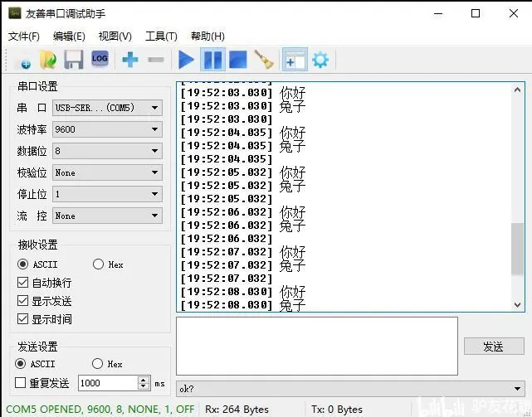Image resolution: width=532 pixels, height=417 pixels.
Task: Expand the serial port COM5 dropdown
Action: pyautogui.click(x=107, y=108)
